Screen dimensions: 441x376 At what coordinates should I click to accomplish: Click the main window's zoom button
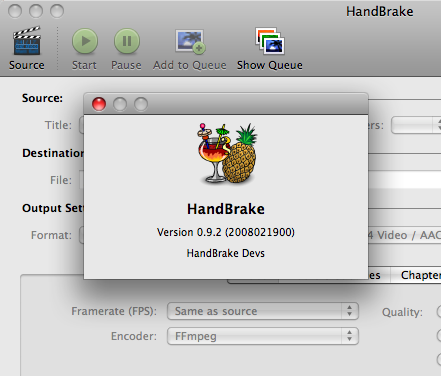[x=57, y=11]
